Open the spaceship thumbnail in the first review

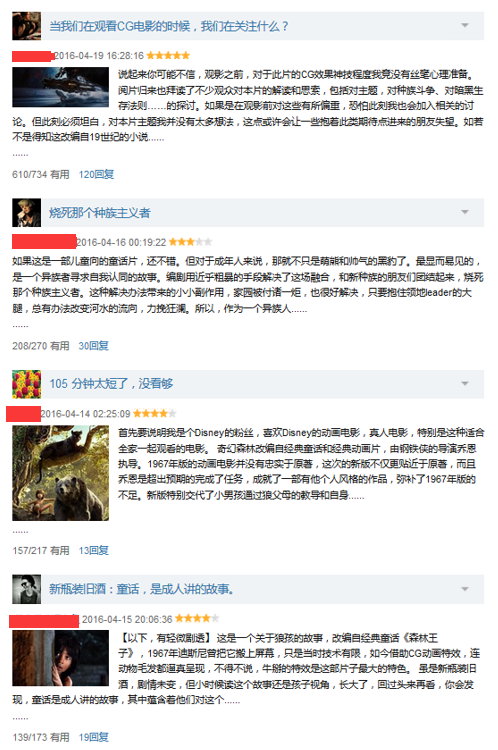coord(60,87)
